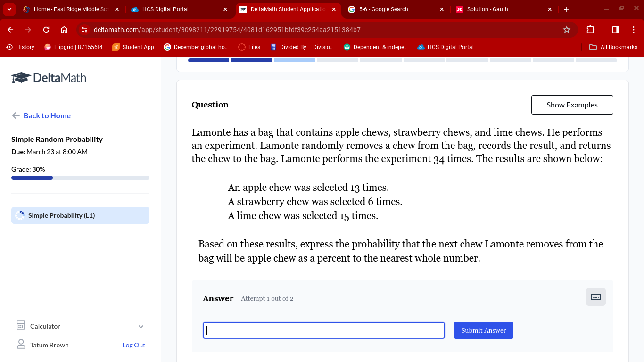Open the tab search dropdown arrow
This screenshot has width=644, height=362.
click(x=9, y=9)
